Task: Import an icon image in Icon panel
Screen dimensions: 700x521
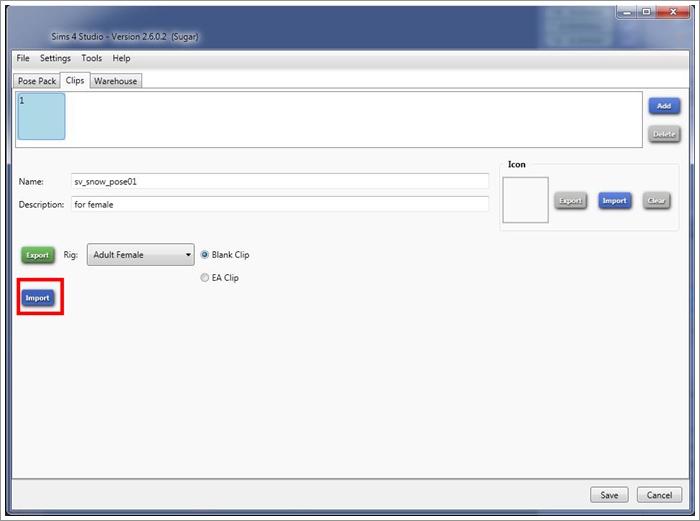Action: point(614,200)
